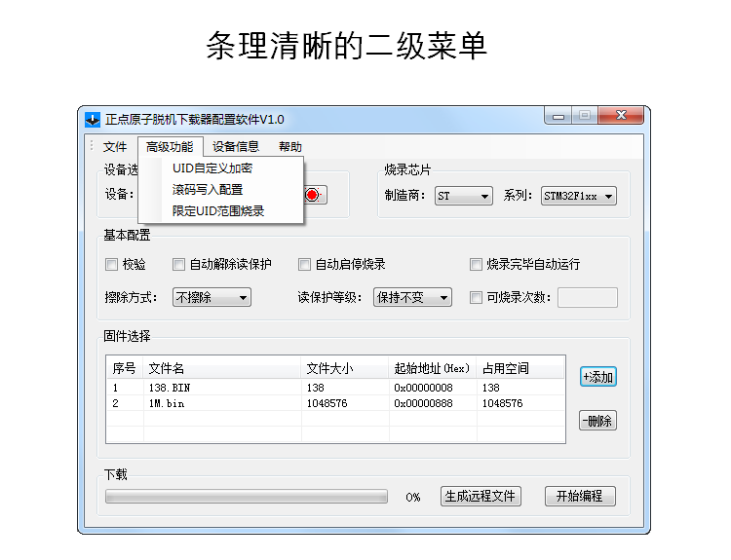731x560 pixels.
Task: Click the 序号 column header
Action: coord(125,368)
